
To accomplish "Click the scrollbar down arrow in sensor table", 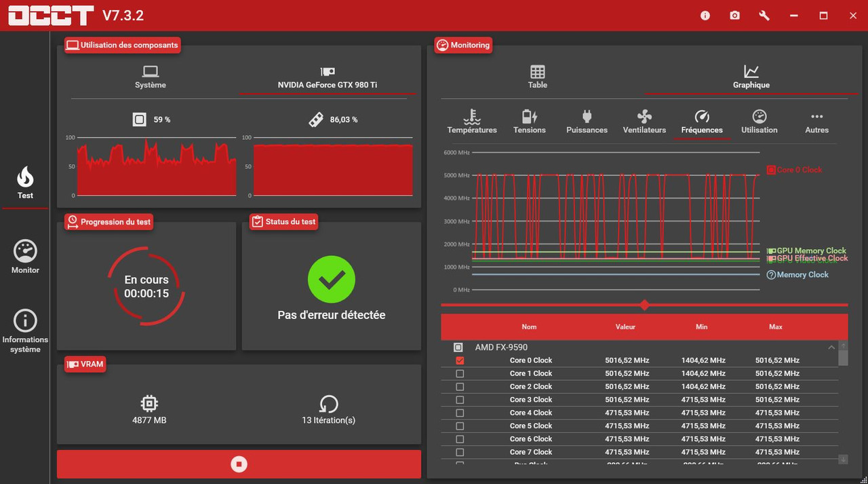I will coord(843,460).
